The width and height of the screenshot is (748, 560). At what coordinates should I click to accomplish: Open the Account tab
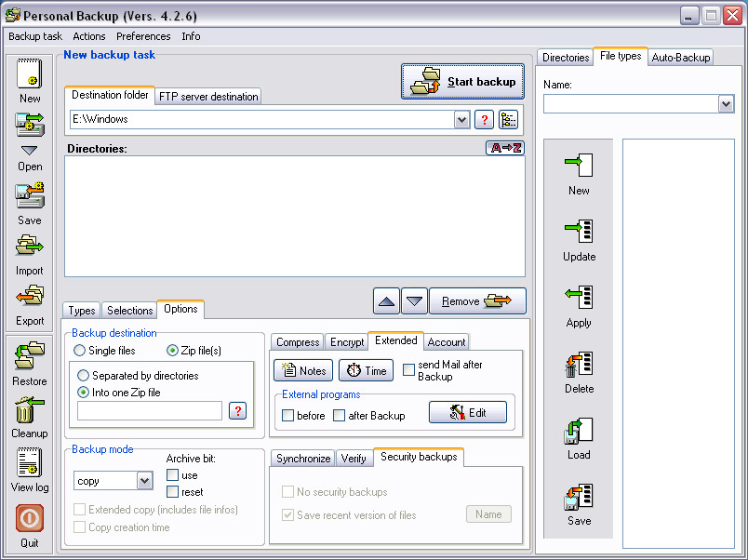point(446,342)
